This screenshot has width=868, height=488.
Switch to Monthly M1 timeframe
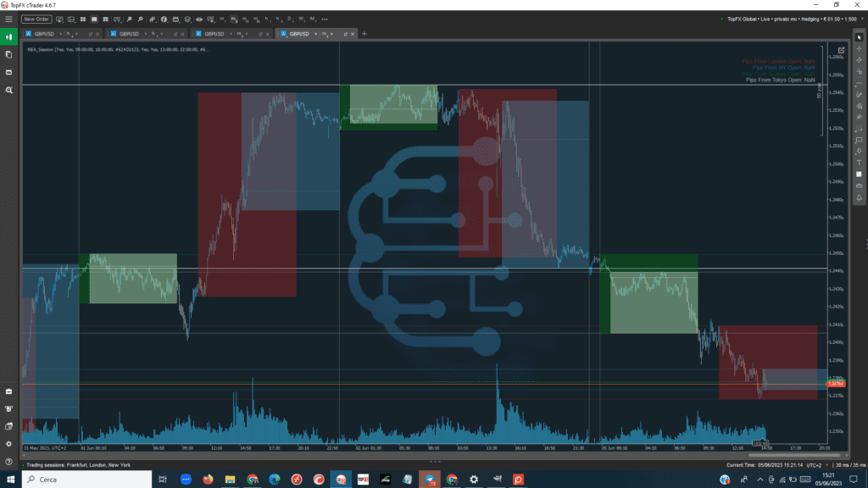313,19
